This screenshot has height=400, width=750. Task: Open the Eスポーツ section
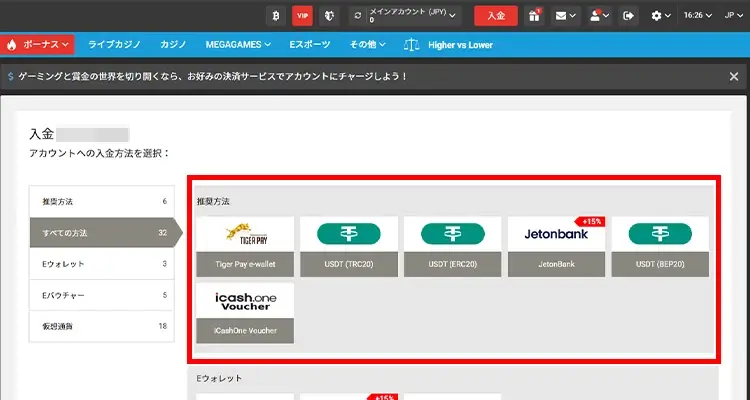click(309, 44)
